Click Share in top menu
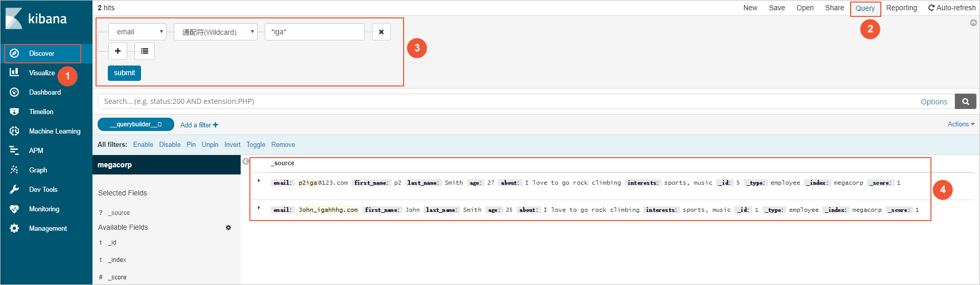This screenshot has width=980, height=285. 834,8
